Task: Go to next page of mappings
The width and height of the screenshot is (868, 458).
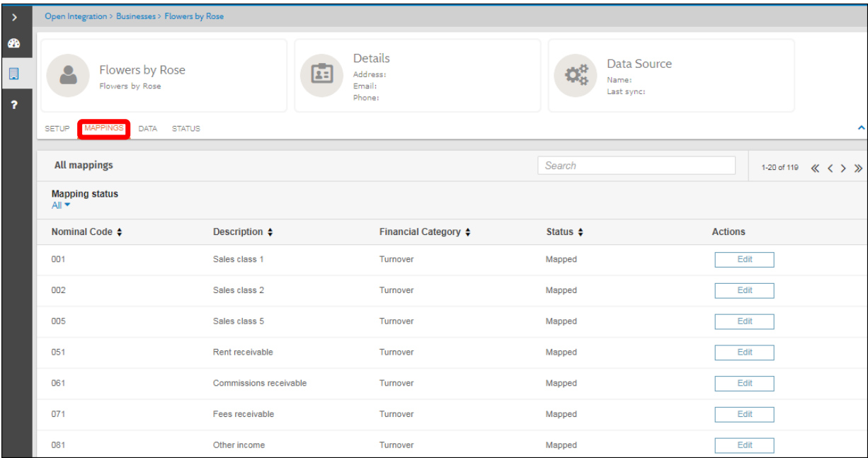Action: 843,168
